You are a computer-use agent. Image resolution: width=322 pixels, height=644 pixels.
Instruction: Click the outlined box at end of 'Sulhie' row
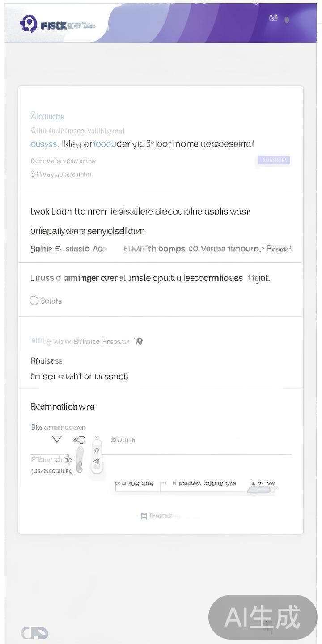pyautogui.click(x=281, y=249)
